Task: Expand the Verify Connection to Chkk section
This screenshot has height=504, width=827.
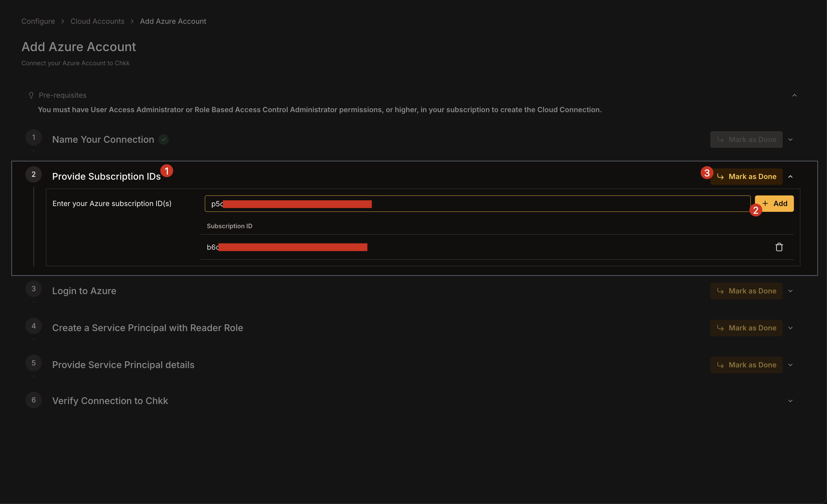Action: (x=790, y=400)
